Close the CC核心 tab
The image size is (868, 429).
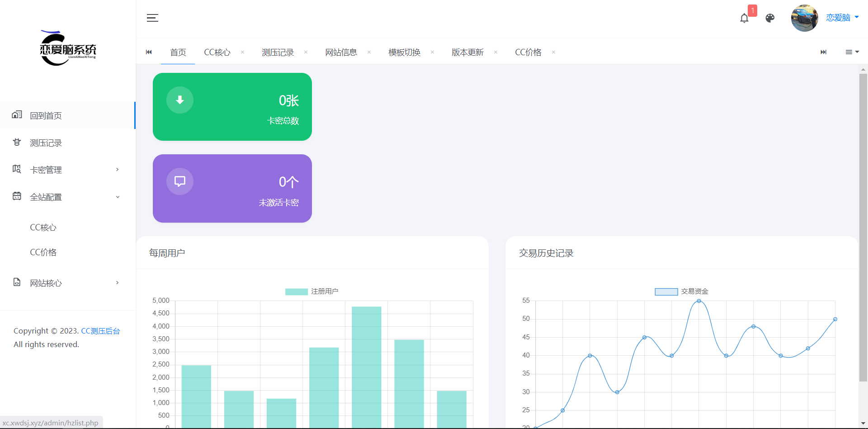coord(242,52)
